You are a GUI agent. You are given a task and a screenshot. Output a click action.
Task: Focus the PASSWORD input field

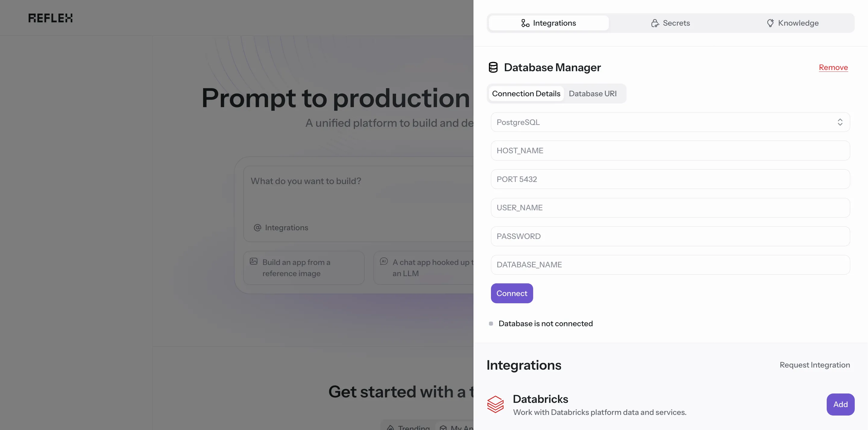click(x=670, y=236)
